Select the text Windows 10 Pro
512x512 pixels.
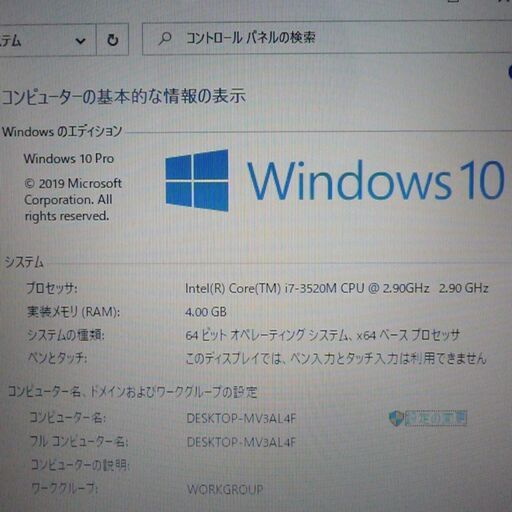69,158
